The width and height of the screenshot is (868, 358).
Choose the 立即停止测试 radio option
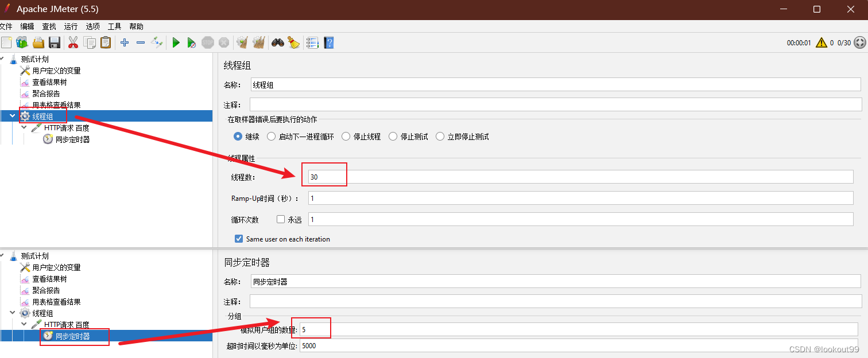440,137
